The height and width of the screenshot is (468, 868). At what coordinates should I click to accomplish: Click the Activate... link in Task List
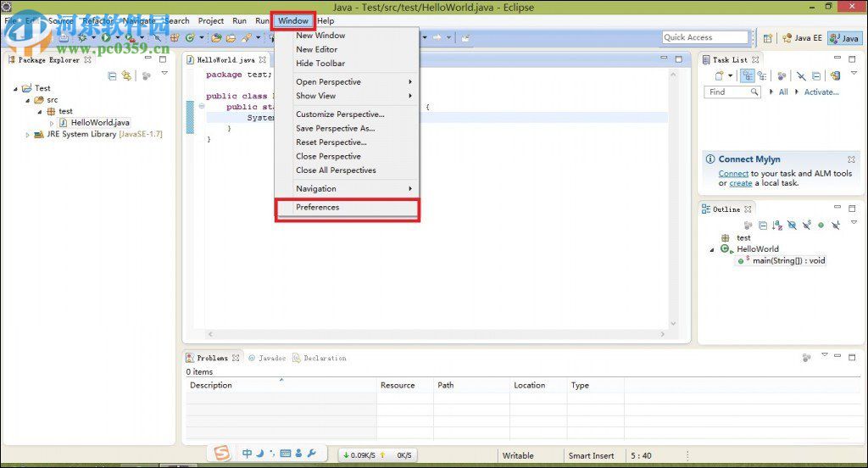click(x=821, y=92)
